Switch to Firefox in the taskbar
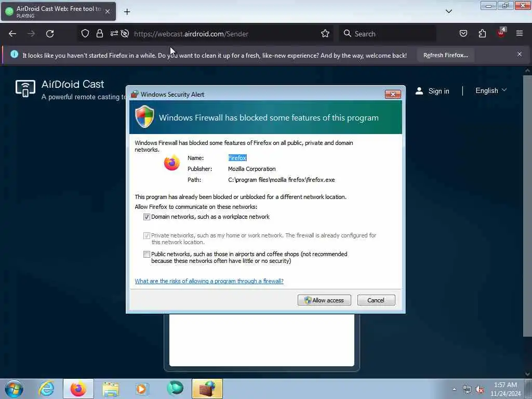 pyautogui.click(x=78, y=389)
